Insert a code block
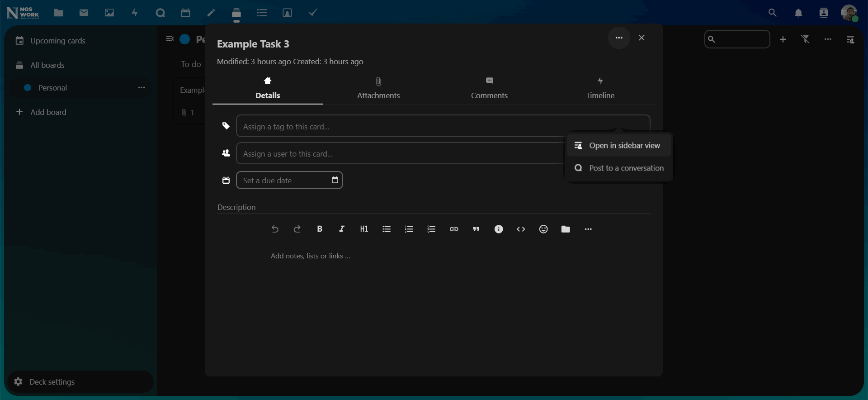This screenshot has width=868, height=400. point(521,229)
